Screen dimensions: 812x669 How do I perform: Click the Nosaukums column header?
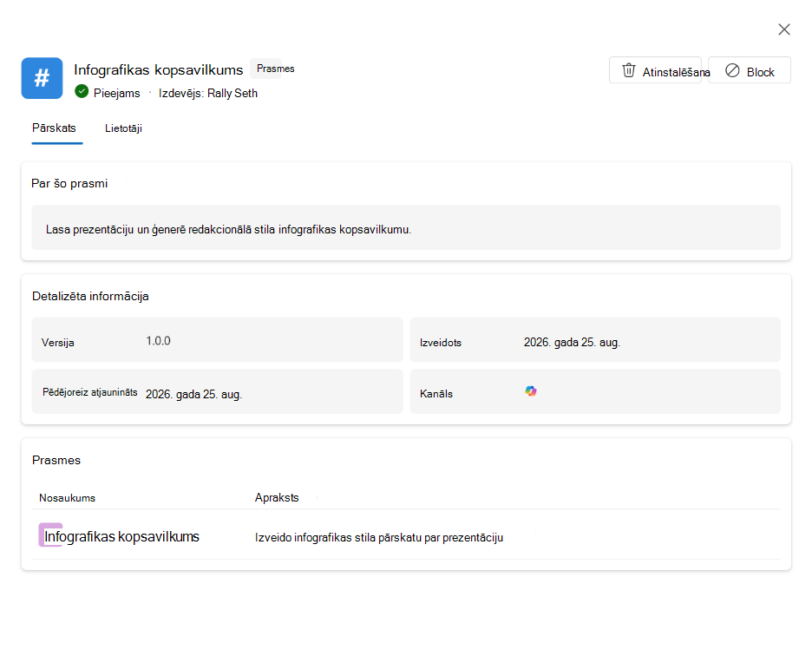point(68,497)
